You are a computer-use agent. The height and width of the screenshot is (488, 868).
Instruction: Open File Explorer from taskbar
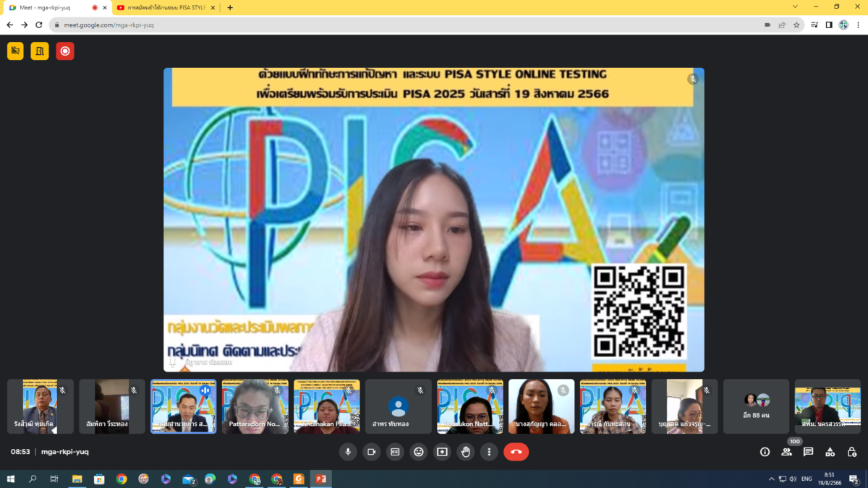77,479
